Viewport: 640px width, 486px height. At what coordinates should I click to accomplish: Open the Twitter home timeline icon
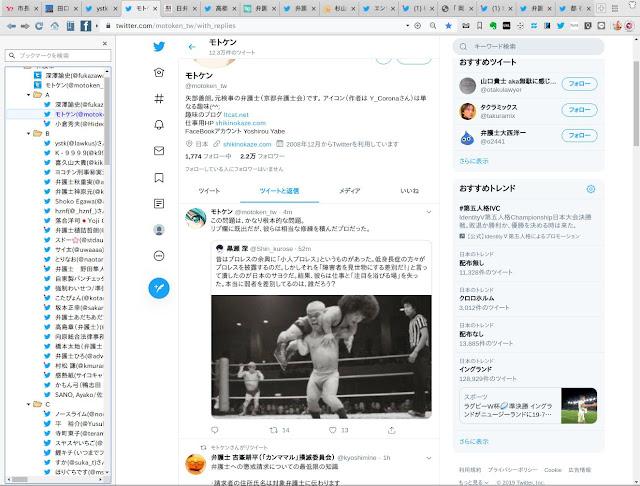tap(159, 73)
